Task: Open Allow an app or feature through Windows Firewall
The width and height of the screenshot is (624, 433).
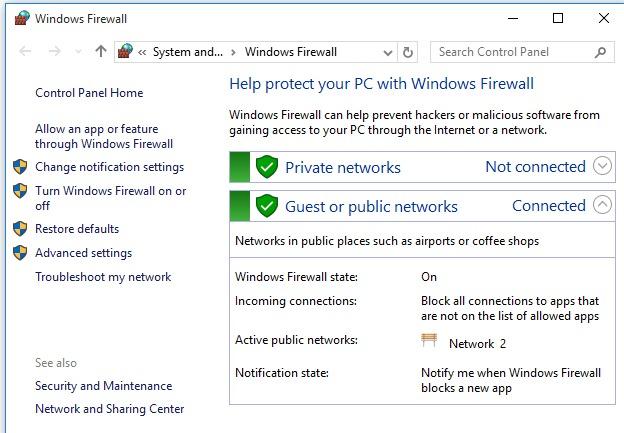Action: coord(104,136)
